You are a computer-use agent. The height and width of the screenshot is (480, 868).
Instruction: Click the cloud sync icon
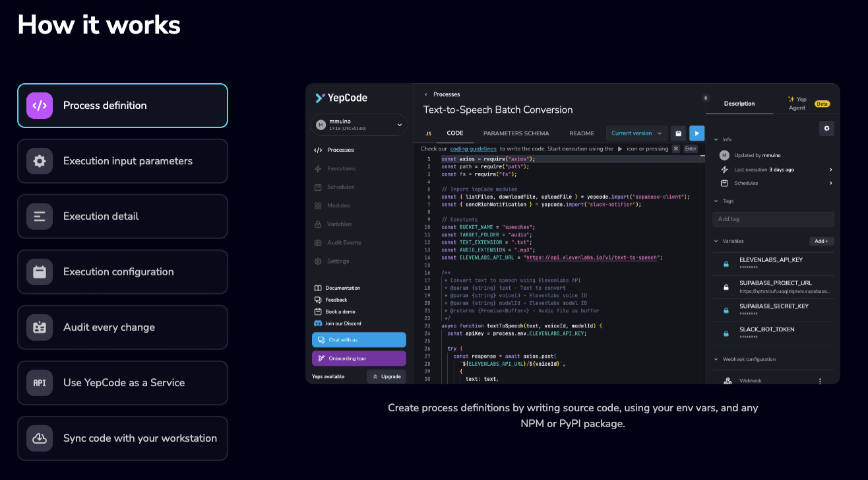point(40,438)
